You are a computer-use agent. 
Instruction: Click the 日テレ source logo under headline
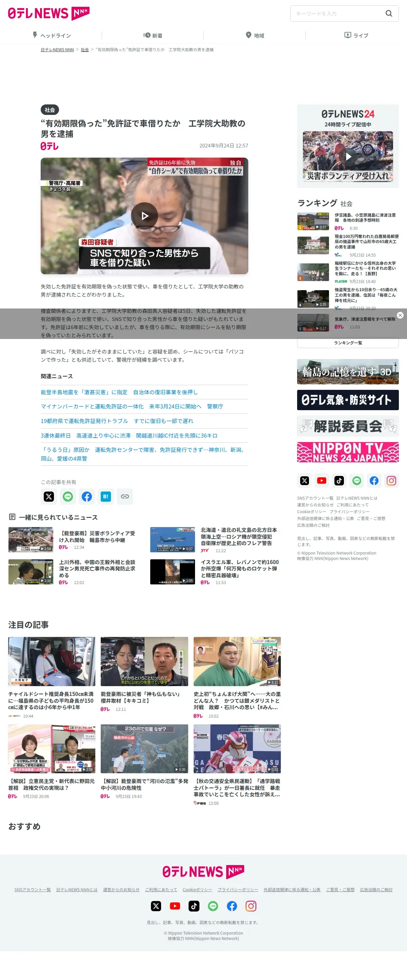pos(50,146)
